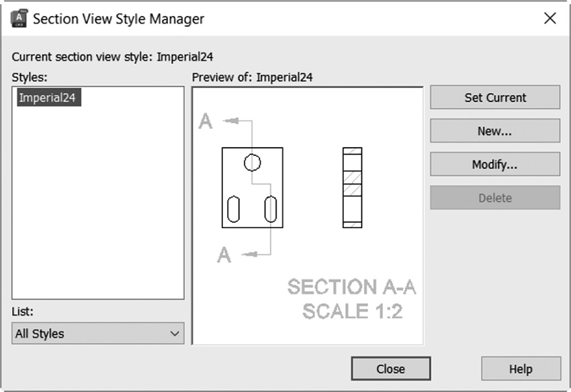
Task: Expand the All Styles list dropdown
Action: [x=98, y=334]
